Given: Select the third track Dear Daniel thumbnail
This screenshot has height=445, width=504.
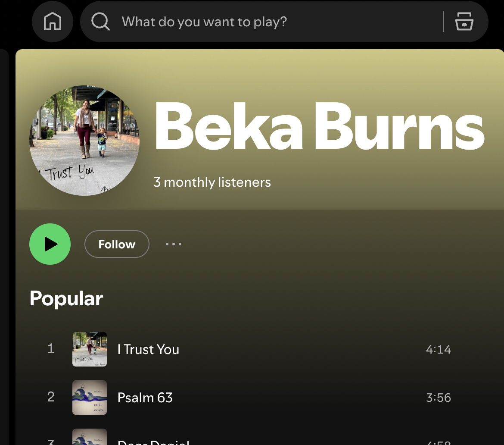Looking at the screenshot, I should (x=89, y=437).
